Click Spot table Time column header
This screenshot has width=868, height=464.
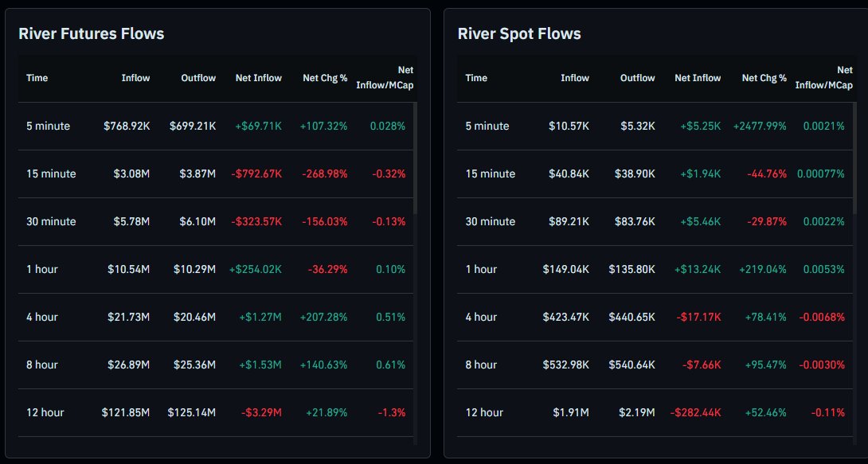476,78
